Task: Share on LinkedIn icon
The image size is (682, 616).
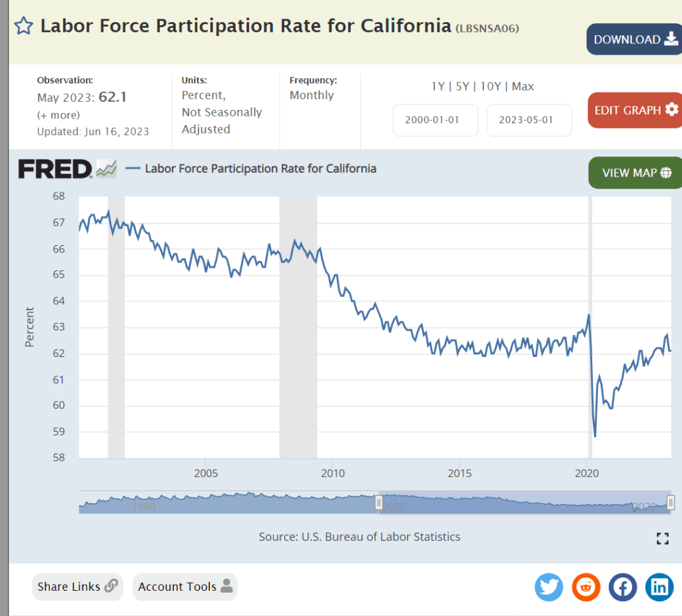Action: (659, 587)
